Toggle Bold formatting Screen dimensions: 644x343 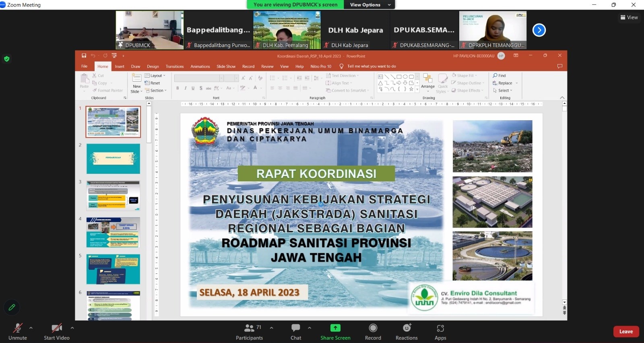(178, 88)
